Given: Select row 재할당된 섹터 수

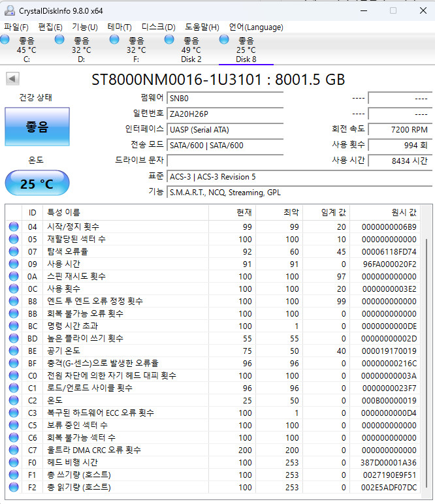Looking at the screenshot, I should coord(213,239).
